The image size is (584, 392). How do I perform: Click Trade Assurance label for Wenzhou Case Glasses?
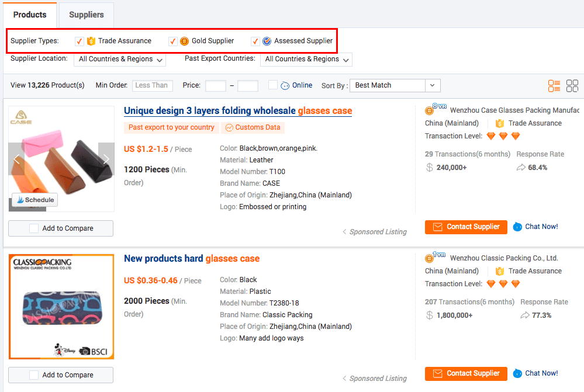tap(535, 123)
